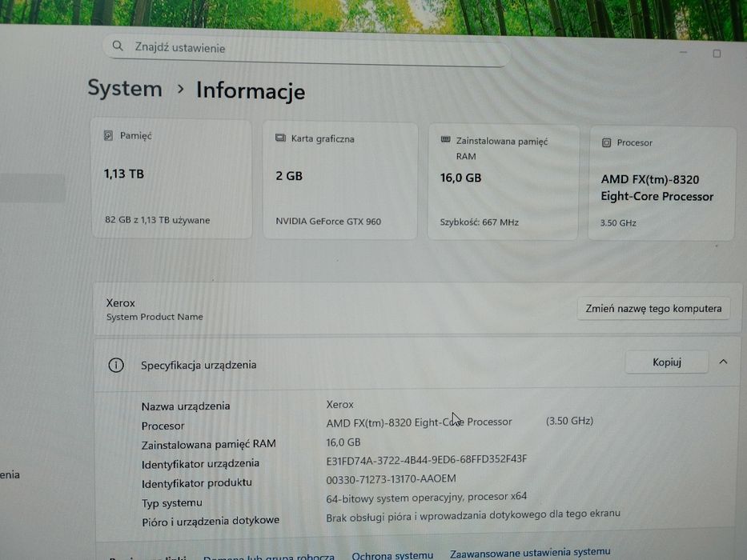Select the Xerox computer name heading
This screenshot has height=560, width=747.
coord(121,303)
